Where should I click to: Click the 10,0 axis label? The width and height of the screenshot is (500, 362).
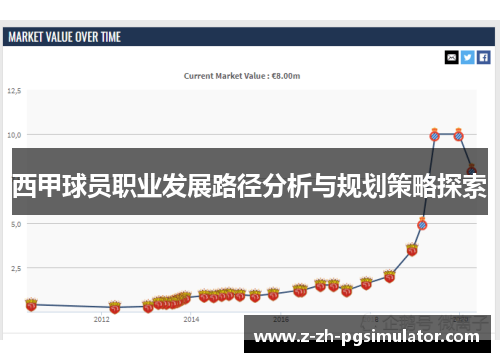click(x=14, y=135)
